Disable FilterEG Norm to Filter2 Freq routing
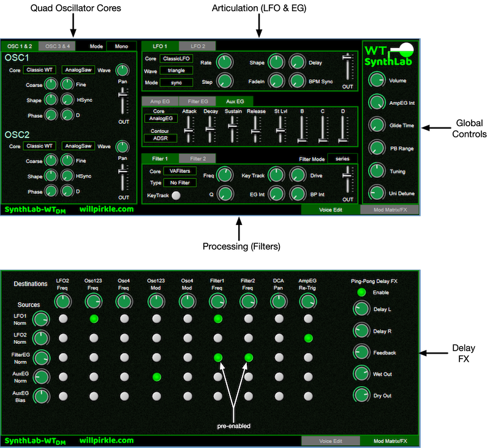 (249, 357)
